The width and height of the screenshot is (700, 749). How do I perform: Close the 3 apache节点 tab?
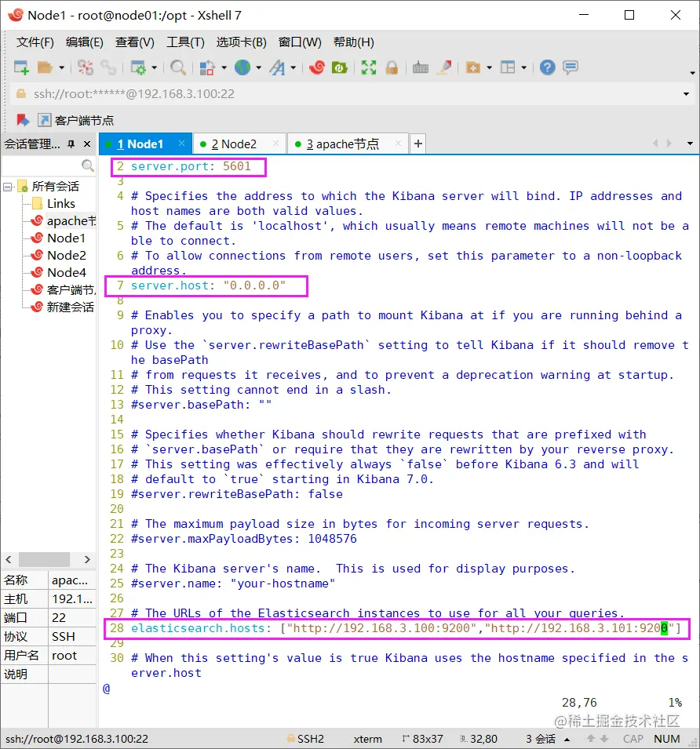(398, 144)
